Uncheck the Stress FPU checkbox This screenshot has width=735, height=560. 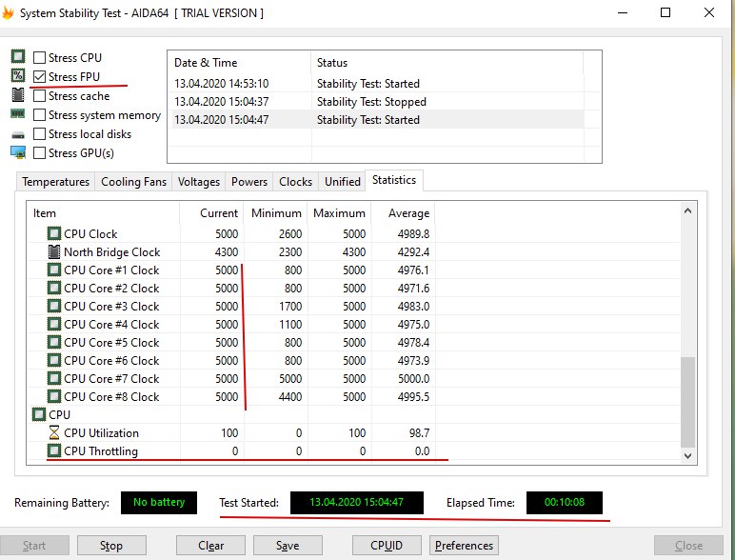(x=39, y=76)
